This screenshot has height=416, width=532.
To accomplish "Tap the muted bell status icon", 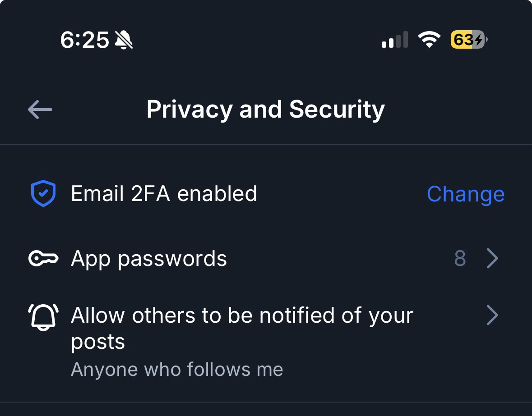I will (123, 41).
